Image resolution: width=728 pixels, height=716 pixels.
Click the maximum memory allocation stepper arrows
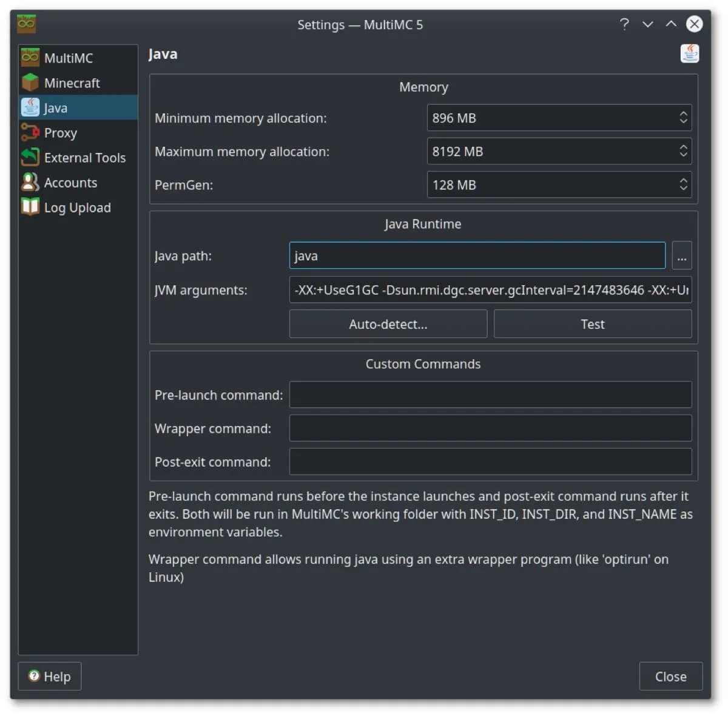coord(683,151)
